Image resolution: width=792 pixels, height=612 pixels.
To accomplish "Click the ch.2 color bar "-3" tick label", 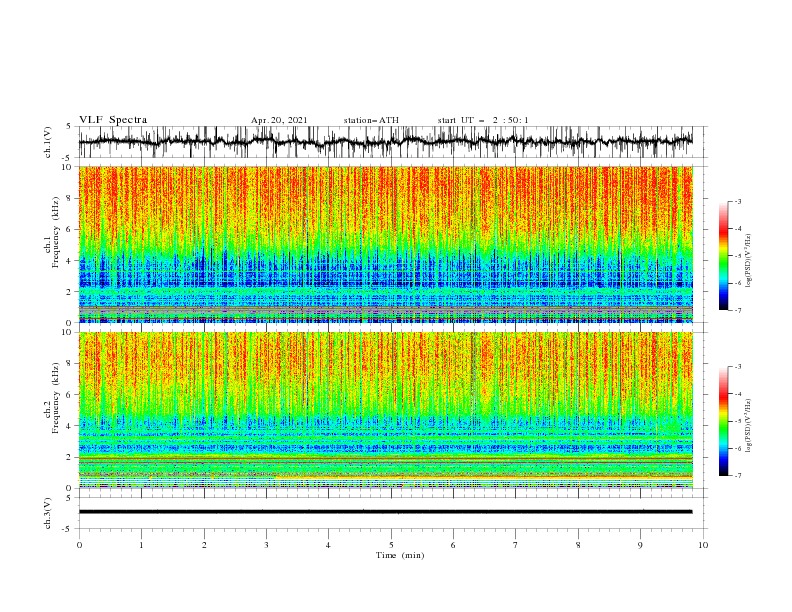I will pos(737,367).
